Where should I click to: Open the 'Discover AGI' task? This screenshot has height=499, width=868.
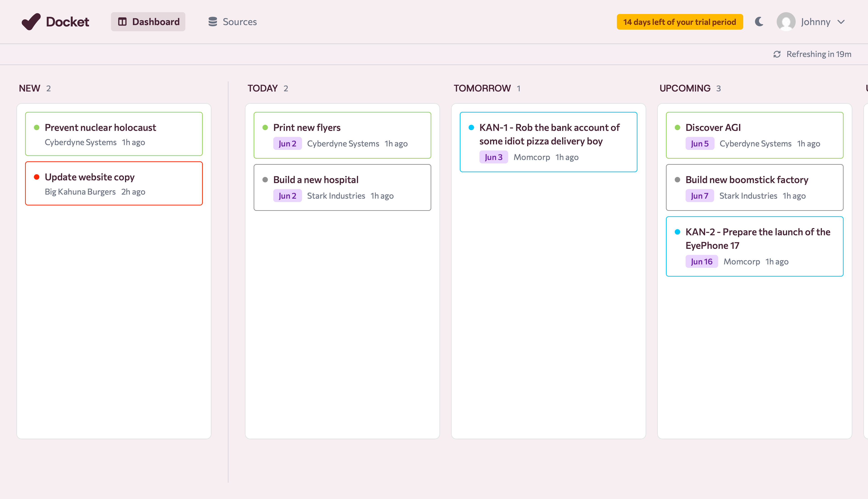[755, 135]
